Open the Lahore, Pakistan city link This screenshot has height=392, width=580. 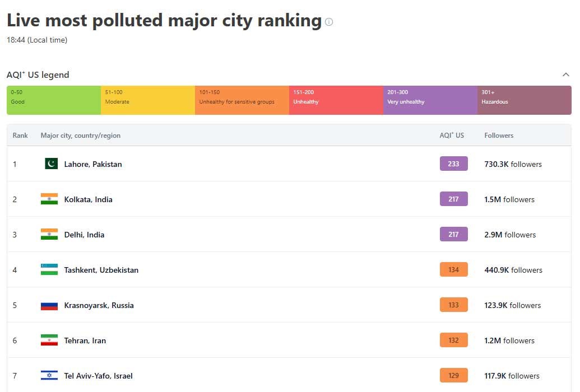tap(93, 164)
